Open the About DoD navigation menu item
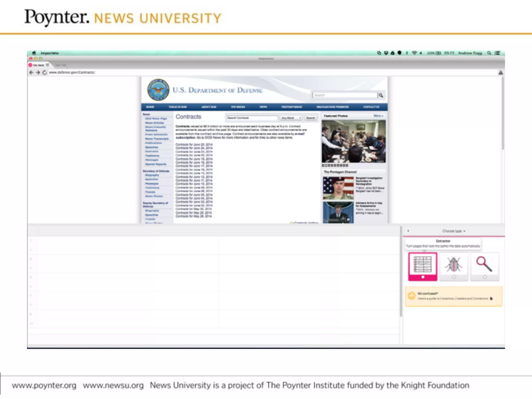This screenshot has width=532, height=399. tap(209, 107)
